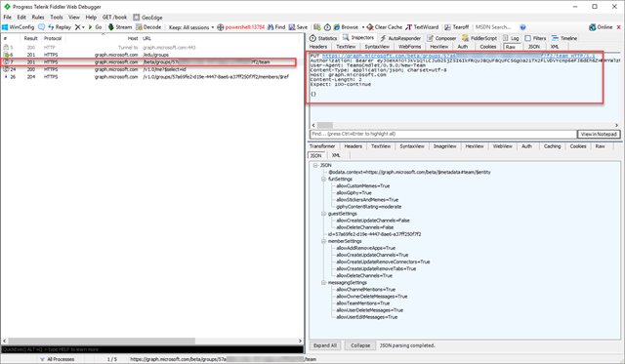Open the Tools menu
The image size is (625, 364).
[x=57, y=18]
